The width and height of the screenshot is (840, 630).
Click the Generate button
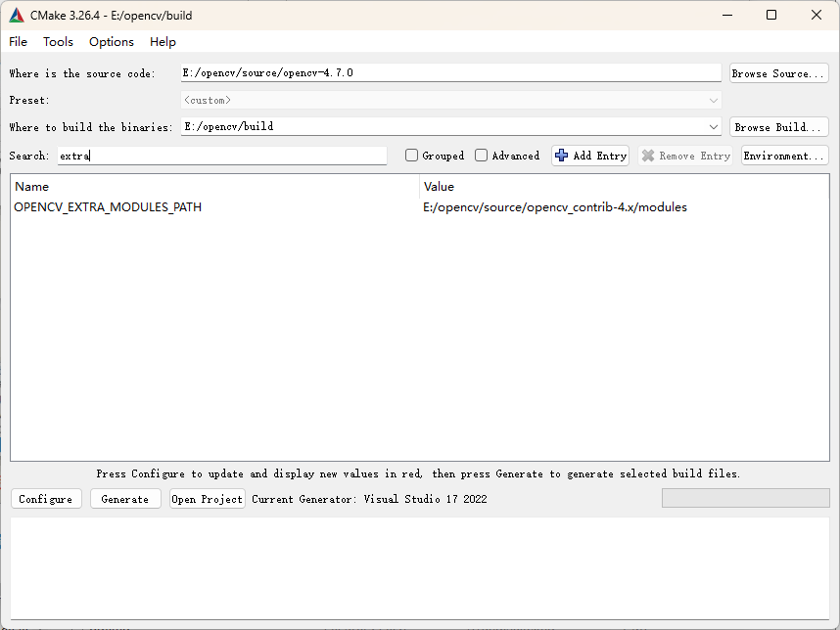(125, 499)
